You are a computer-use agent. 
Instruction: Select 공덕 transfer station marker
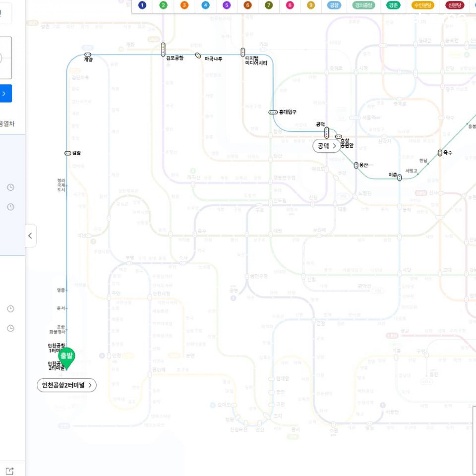point(327,133)
